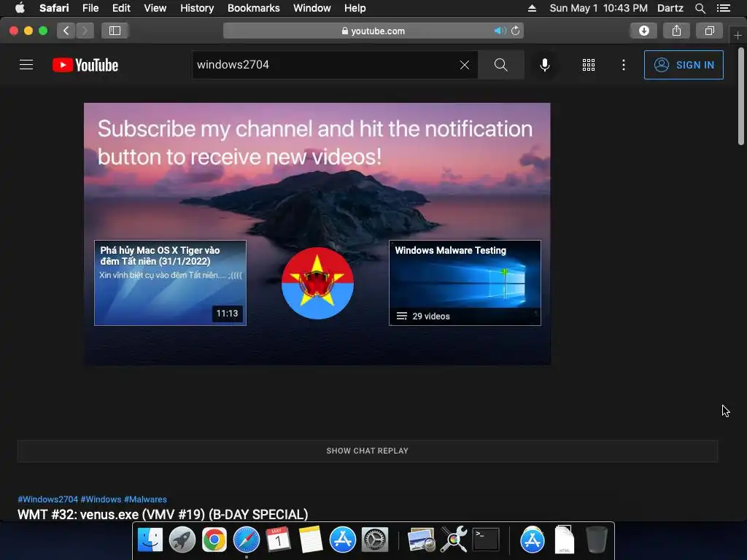Open the YouTube hamburger guide menu

pos(26,65)
